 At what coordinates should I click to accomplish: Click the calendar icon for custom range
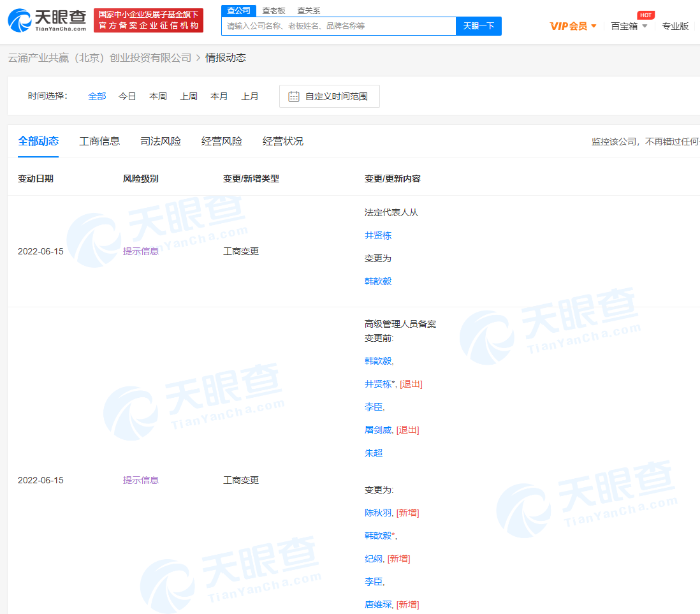(294, 96)
